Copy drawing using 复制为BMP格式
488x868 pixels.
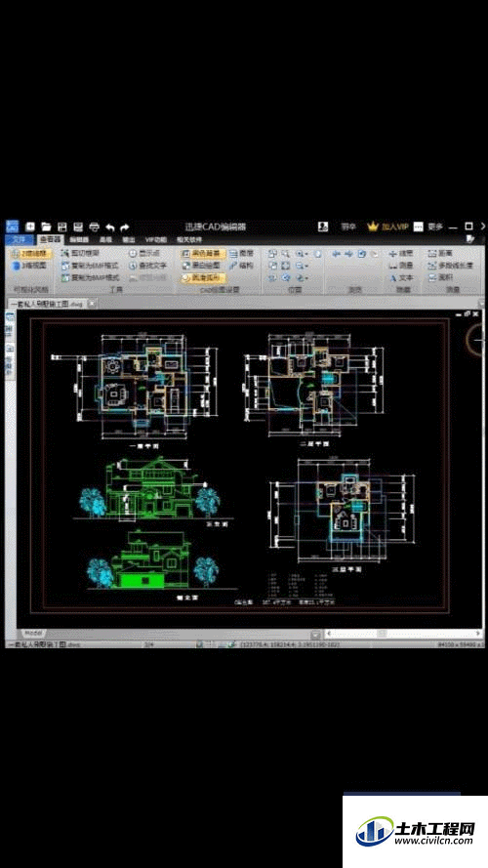(x=90, y=277)
